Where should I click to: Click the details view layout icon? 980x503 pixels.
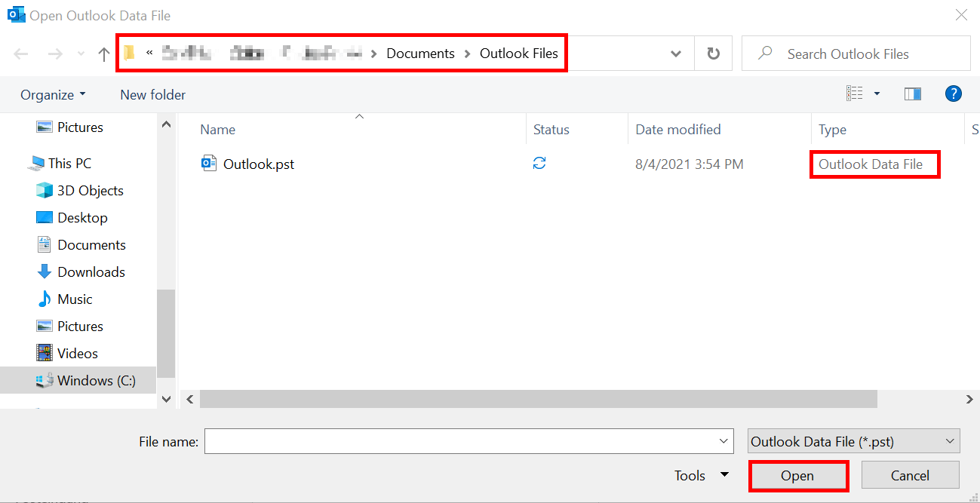pyautogui.click(x=855, y=92)
